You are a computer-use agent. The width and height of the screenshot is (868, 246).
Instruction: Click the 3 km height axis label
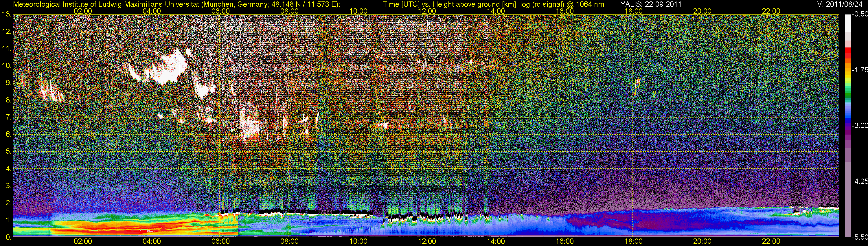click(x=8, y=186)
